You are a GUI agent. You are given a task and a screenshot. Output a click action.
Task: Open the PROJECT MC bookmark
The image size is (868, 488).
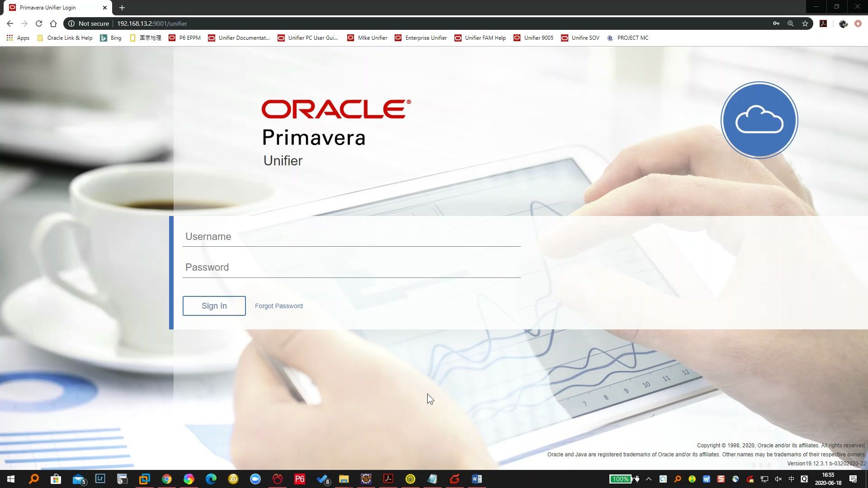coord(627,38)
